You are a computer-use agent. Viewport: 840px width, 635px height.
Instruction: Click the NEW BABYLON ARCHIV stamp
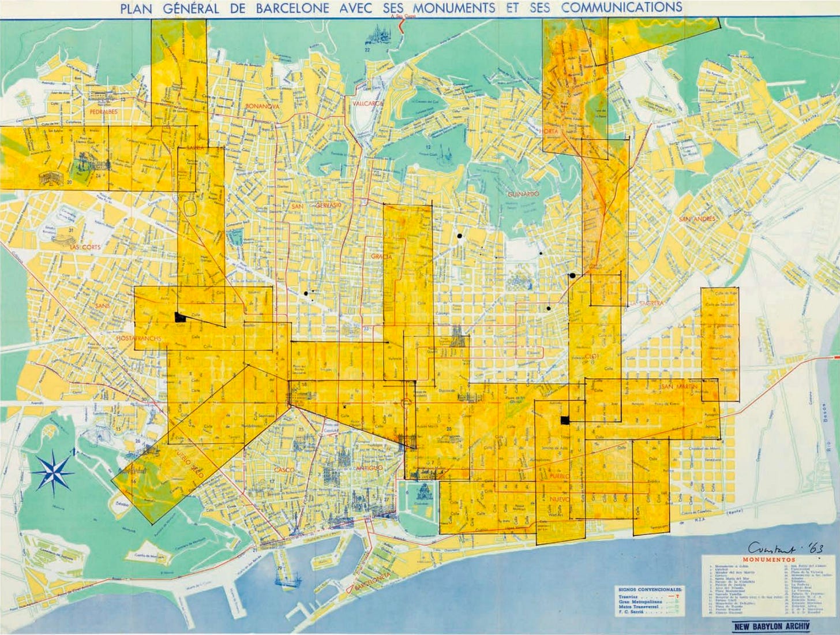coord(771,625)
